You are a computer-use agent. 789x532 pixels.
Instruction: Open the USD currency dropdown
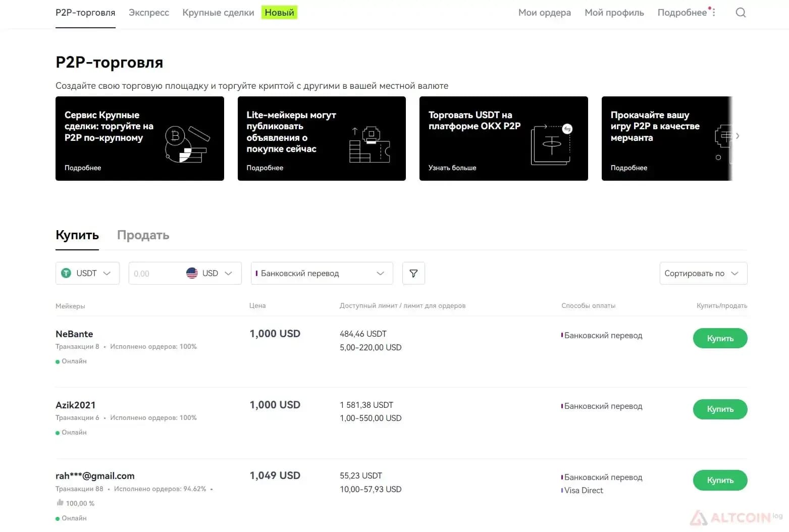point(210,273)
